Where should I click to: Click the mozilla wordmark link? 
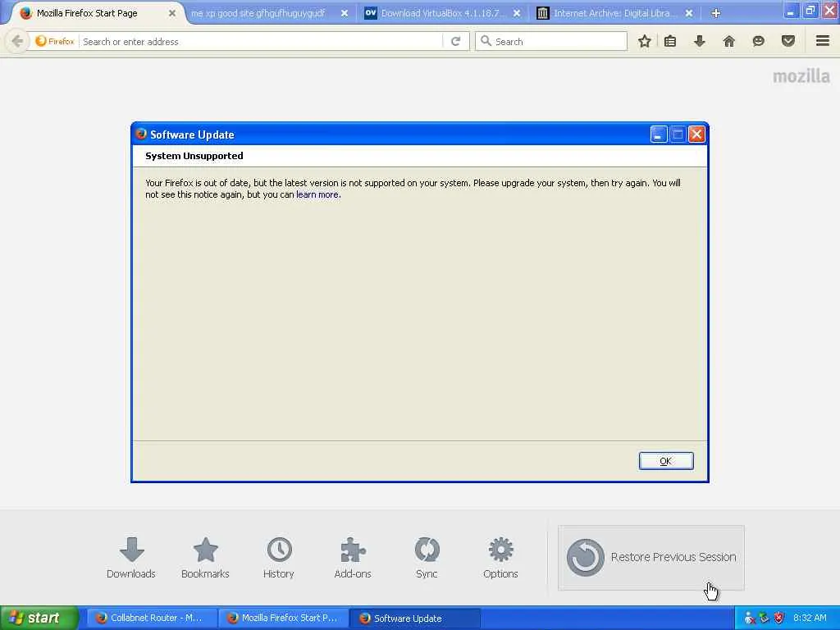pos(801,76)
